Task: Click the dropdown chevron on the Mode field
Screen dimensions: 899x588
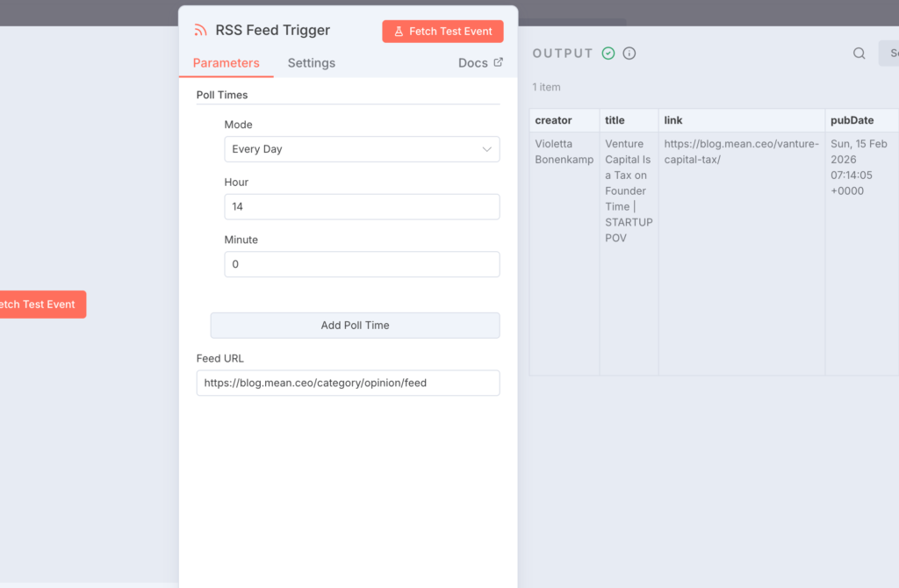Action: click(486, 149)
